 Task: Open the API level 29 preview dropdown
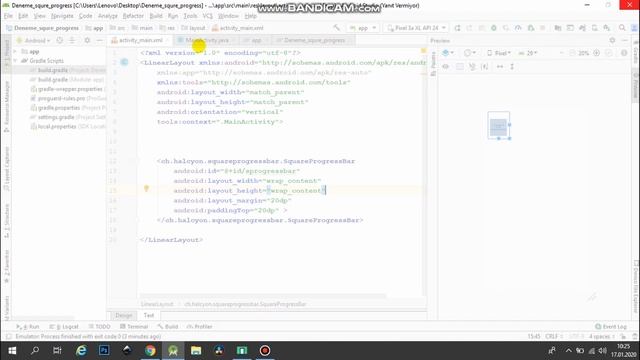pos(528,53)
